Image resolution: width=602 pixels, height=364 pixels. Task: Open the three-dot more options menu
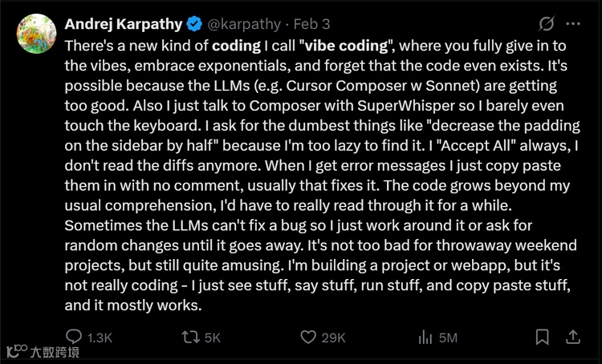pos(573,24)
